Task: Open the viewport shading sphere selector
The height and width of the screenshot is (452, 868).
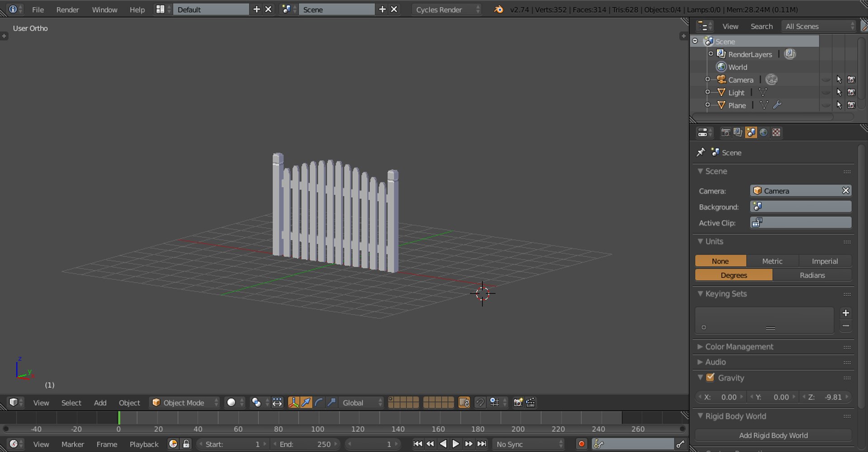Action: tap(235, 402)
